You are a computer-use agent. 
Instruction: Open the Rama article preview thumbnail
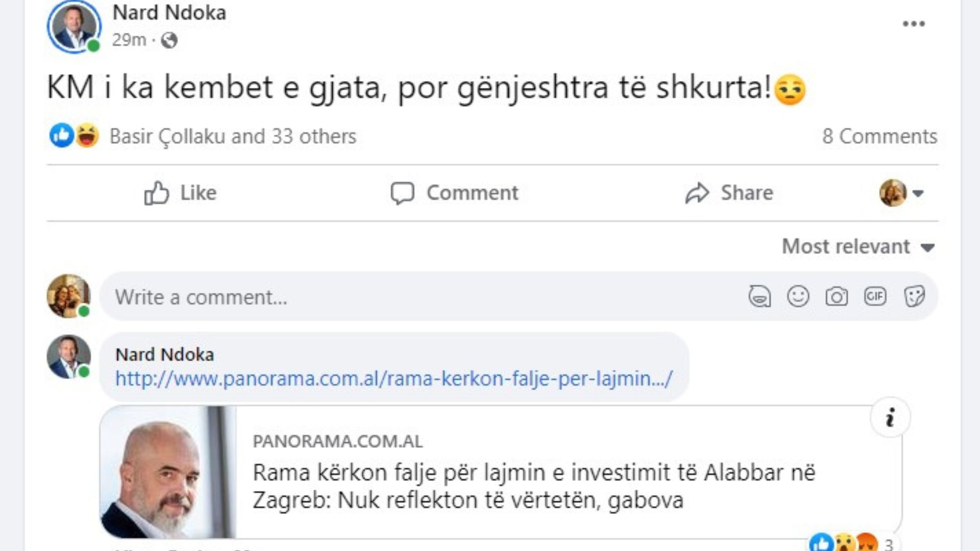coord(168,472)
